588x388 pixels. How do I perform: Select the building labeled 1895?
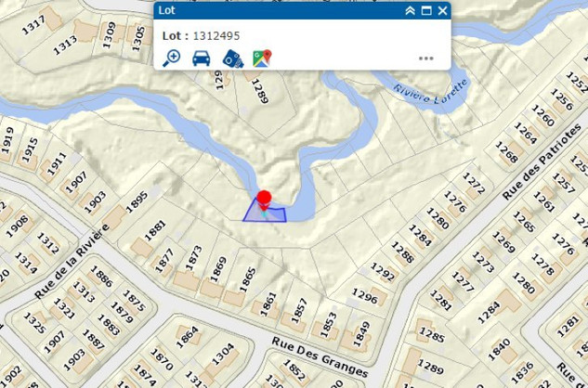113,217
